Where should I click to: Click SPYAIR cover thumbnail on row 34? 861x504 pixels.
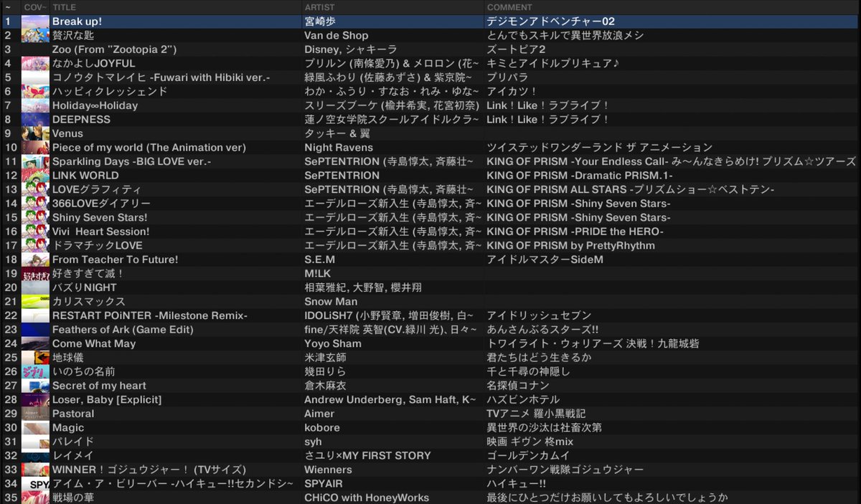[35, 484]
